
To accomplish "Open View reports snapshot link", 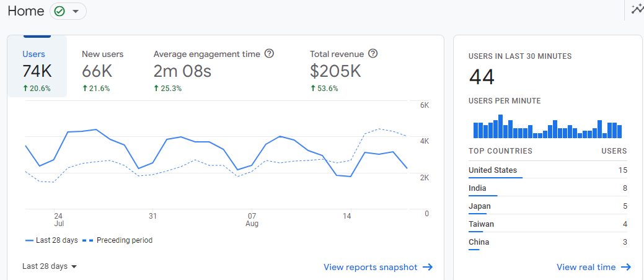I will [378, 267].
